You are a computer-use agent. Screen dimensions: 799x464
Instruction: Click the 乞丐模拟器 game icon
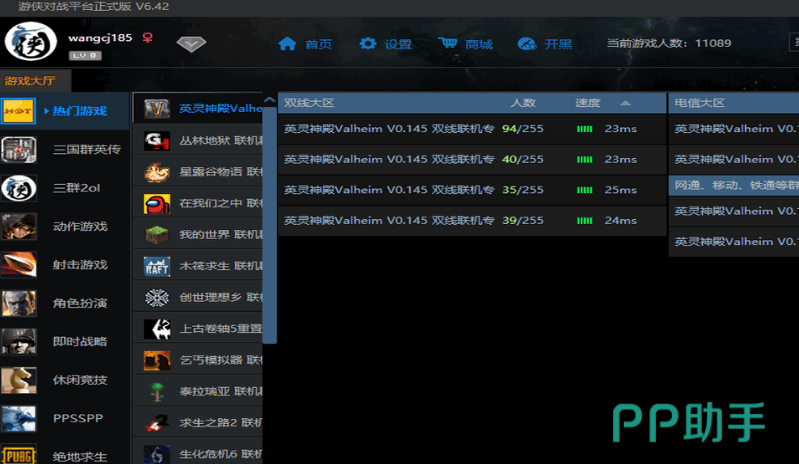coord(156,360)
